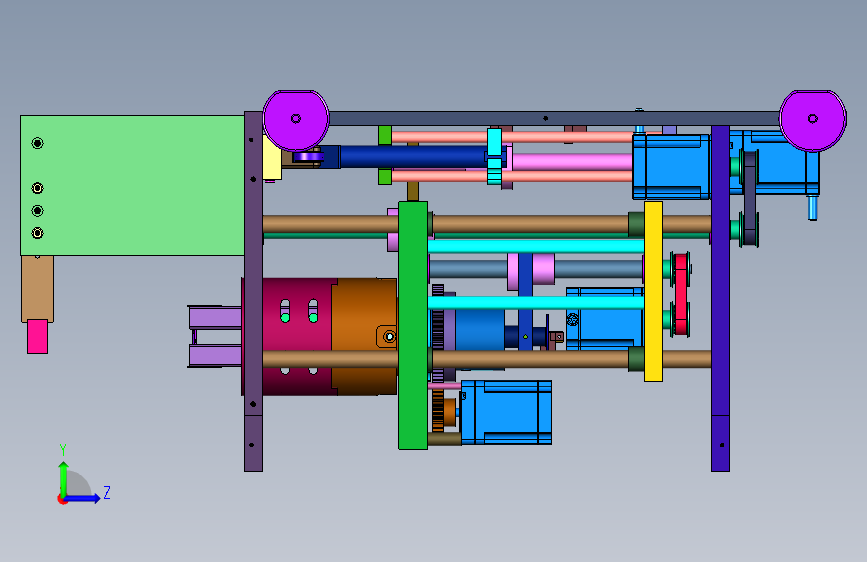Click the topmost screw hole on green box
Screen dimensions: 867x562
[x=38, y=143]
